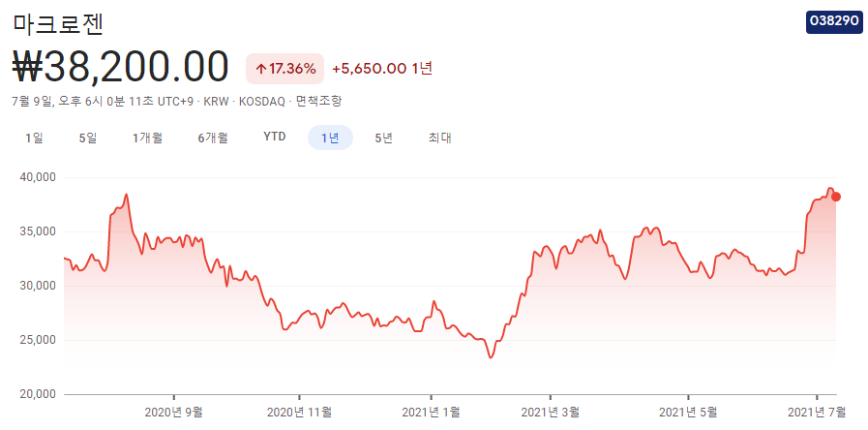Click the 30,000 y-axis label
The height and width of the screenshot is (430, 868).
click(38, 286)
